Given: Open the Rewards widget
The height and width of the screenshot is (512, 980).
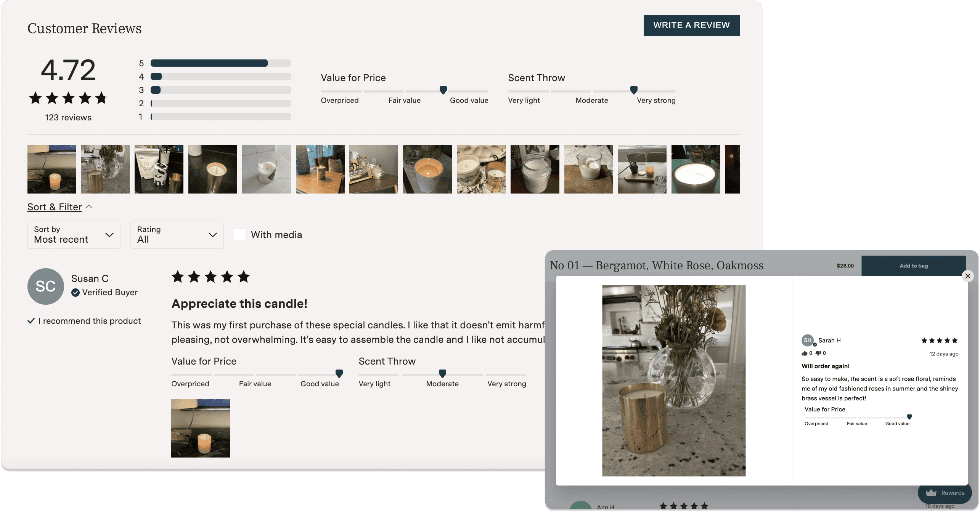Looking at the screenshot, I should 945,493.
